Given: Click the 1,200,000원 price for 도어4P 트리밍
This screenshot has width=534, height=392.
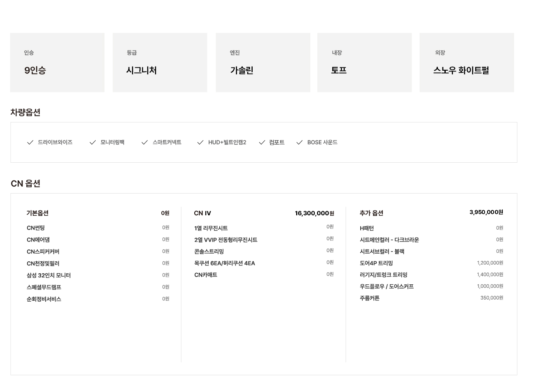Looking at the screenshot, I should (490, 263).
